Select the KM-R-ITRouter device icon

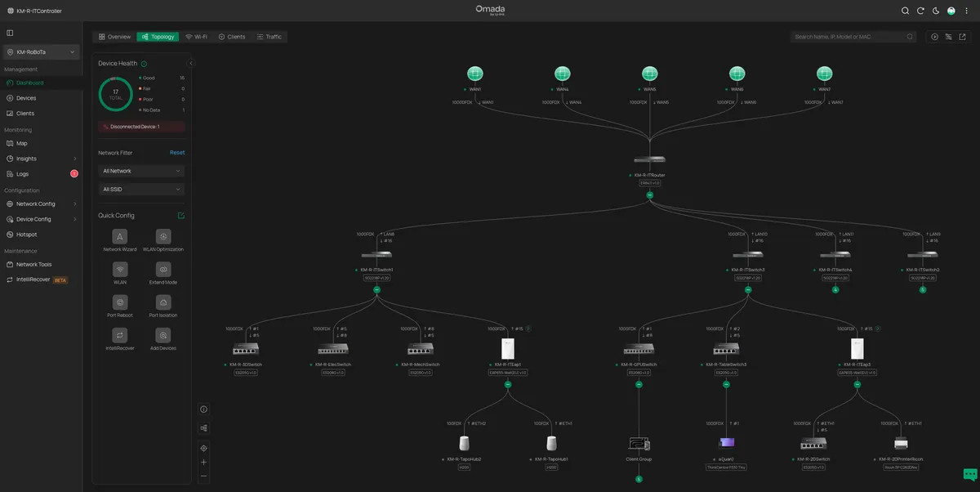(x=649, y=159)
